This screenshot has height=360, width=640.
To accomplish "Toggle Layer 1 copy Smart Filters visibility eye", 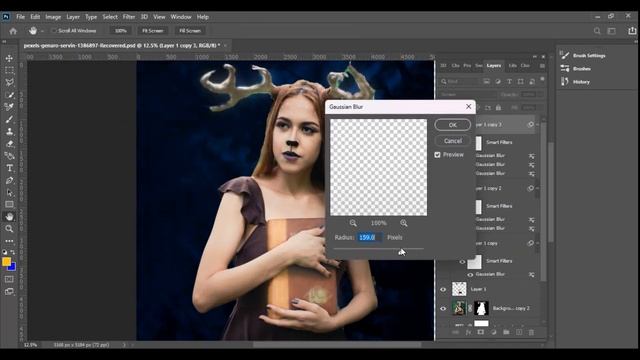I will click(462, 262).
